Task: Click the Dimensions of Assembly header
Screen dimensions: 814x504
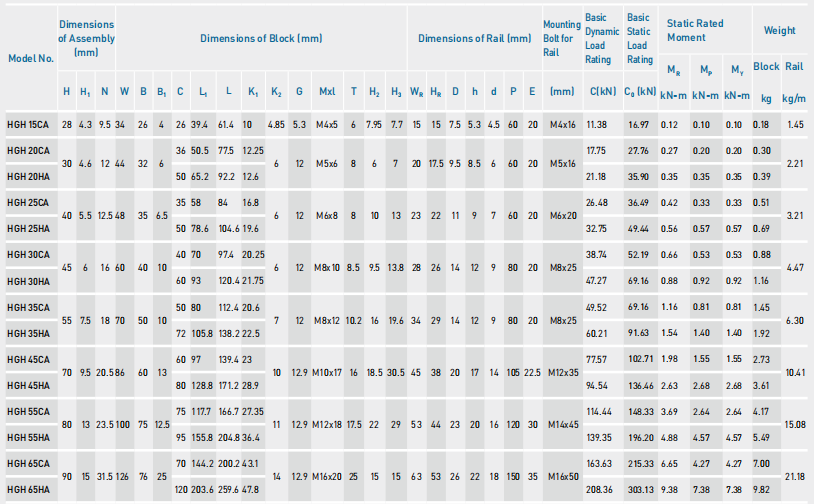Action: coord(86,37)
